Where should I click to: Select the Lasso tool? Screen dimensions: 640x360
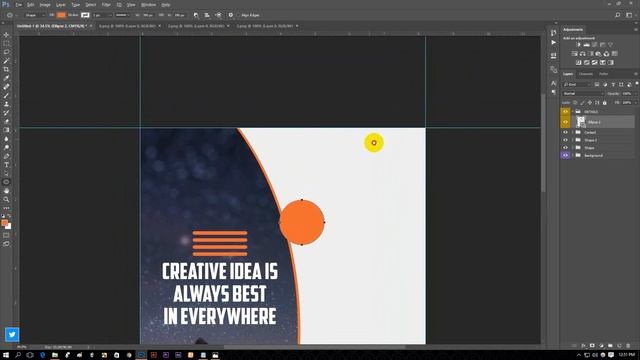(6, 52)
